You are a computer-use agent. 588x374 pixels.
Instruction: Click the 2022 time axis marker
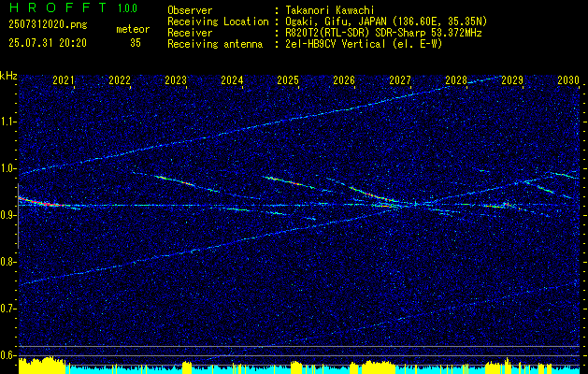120,80
